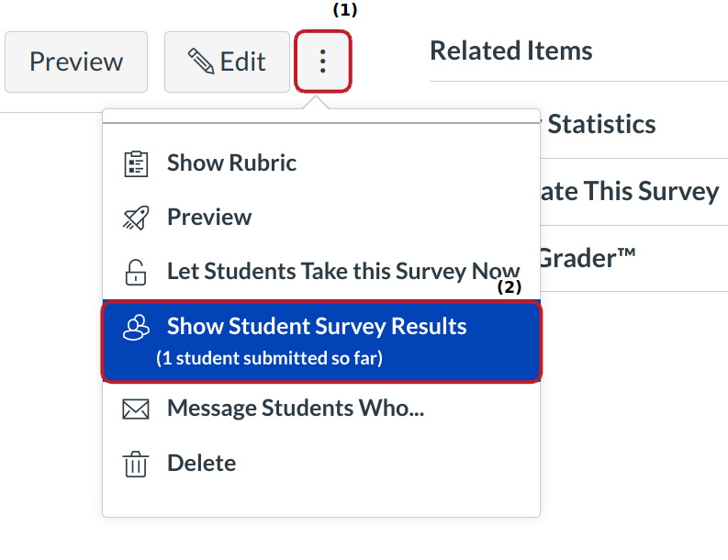Open the SpeedGrader link
Screen dimensions: 728x560
588,258
